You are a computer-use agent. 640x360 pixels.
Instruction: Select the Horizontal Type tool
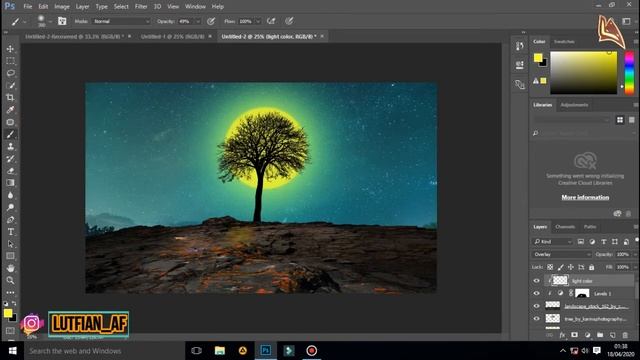tap(11, 232)
